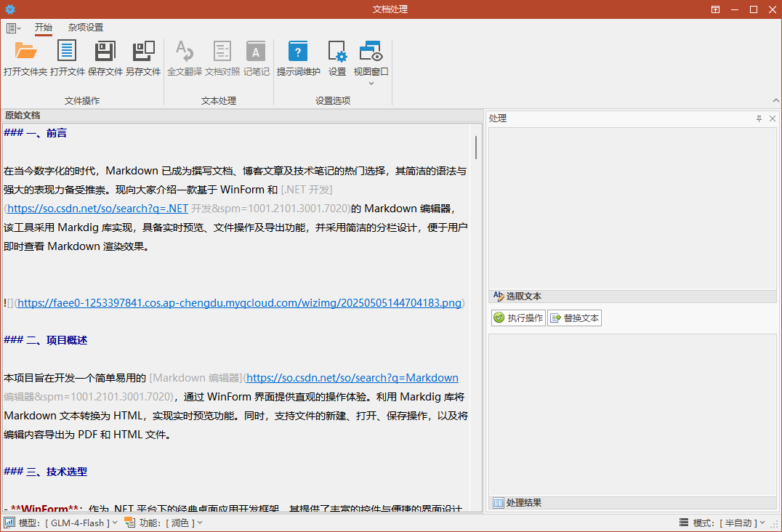This screenshot has height=532, width=782.
Task: Click the 替换文本 button
Action: tap(574, 318)
